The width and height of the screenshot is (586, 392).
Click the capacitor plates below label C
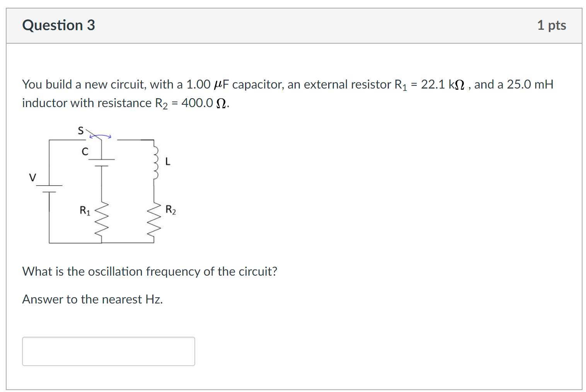click(x=101, y=162)
